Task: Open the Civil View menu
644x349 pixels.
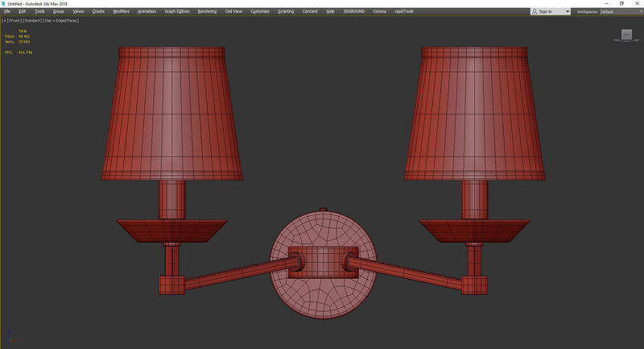Action: (x=234, y=12)
